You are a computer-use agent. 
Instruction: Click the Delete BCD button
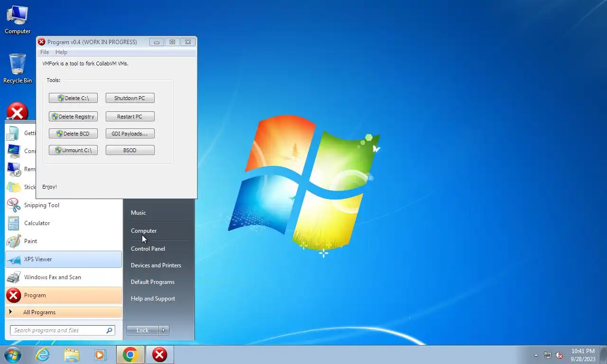point(73,134)
